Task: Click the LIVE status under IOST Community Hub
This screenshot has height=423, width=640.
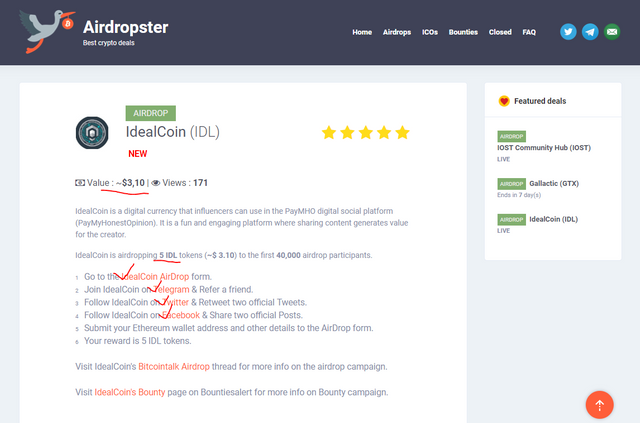Action: 503,159
